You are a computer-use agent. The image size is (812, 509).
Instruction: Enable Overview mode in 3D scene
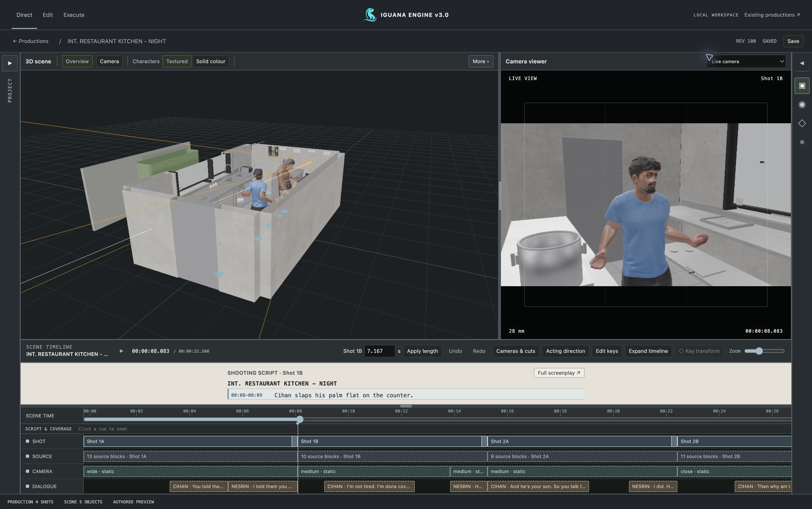point(77,61)
